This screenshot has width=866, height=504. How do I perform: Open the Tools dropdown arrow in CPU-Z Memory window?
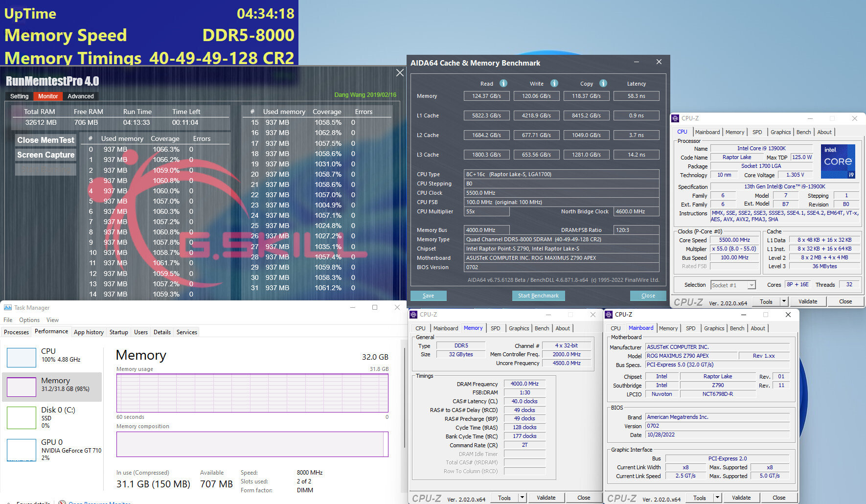click(x=522, y=498)
